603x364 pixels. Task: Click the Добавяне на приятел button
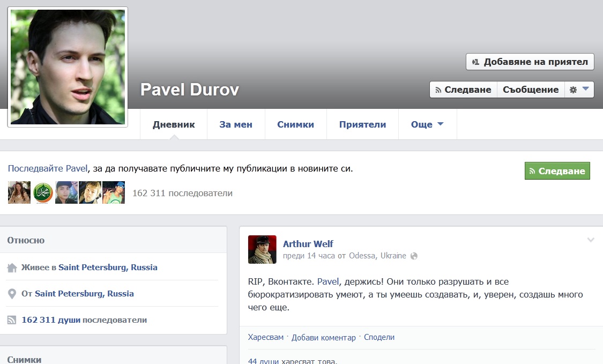[530, 62]
